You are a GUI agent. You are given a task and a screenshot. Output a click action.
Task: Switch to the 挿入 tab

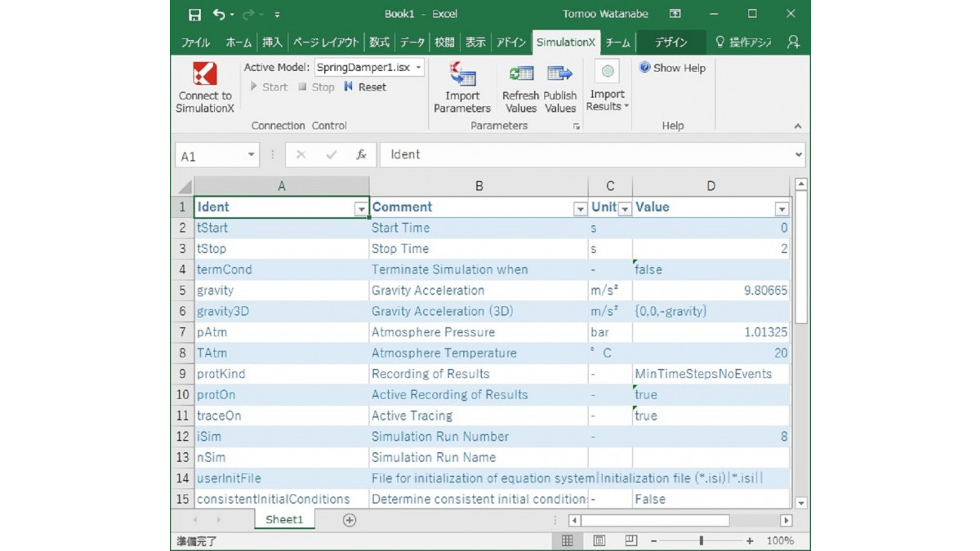click(272, 42)
